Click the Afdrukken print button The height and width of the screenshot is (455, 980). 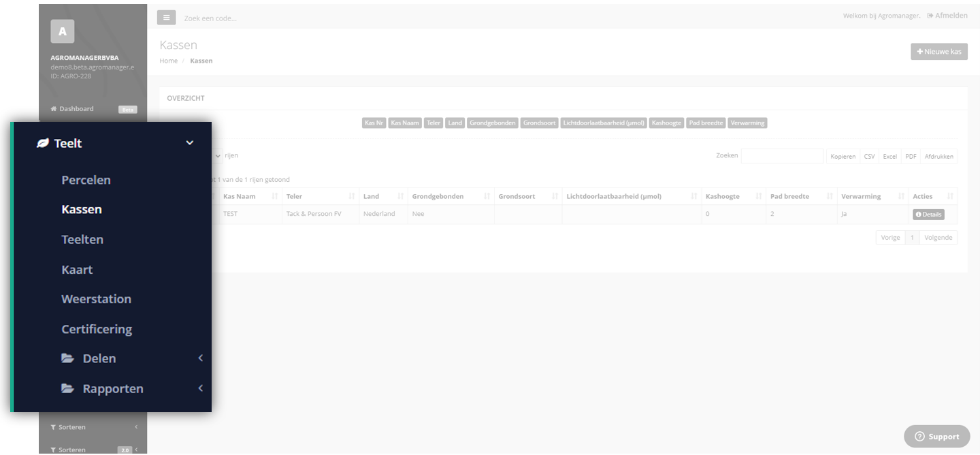pos(939,156)
